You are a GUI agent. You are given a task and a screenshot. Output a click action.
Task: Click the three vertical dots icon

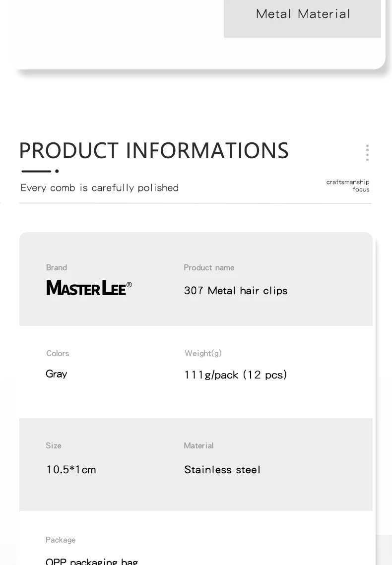point(367,153)
